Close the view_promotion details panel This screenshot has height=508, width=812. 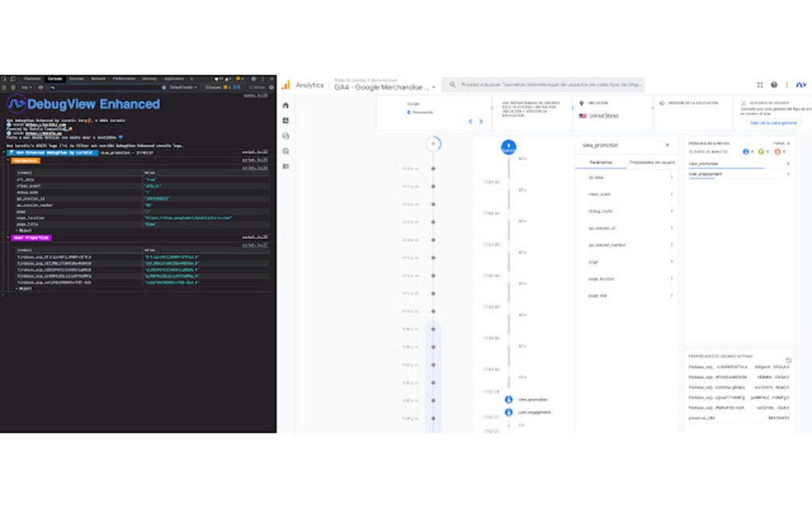click(666, 145)
